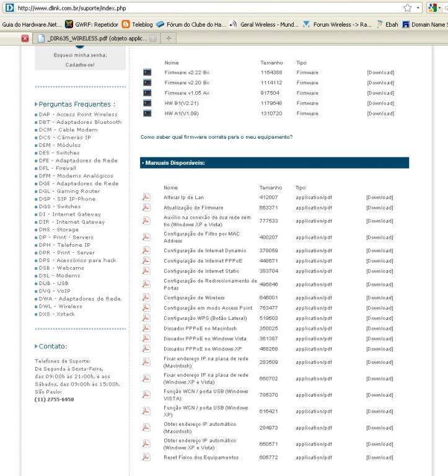Image resolution: width=448 pixels, height=476 pixels.
Task: Click the Firmware v2.22 Bx file icon
Action: coord(147,73)
